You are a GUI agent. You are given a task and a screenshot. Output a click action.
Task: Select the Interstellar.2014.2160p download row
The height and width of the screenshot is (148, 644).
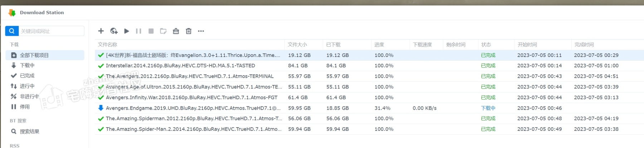click(x=369, y=66)
